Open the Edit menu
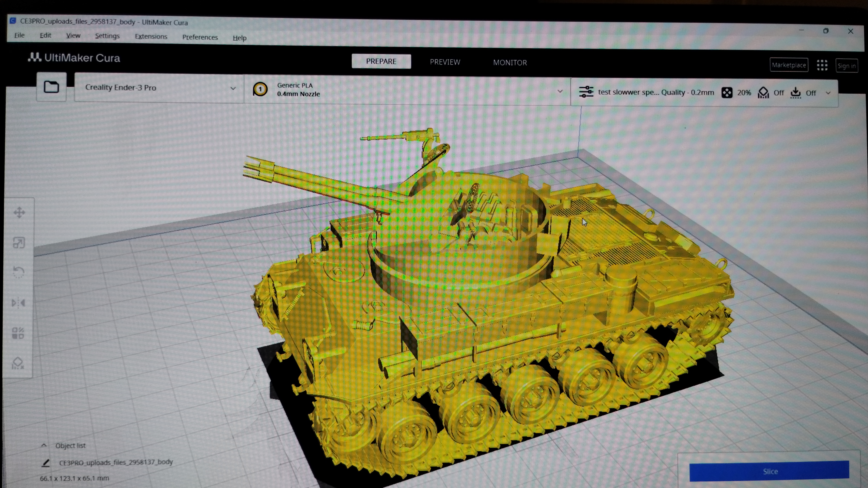 (45, 35)
